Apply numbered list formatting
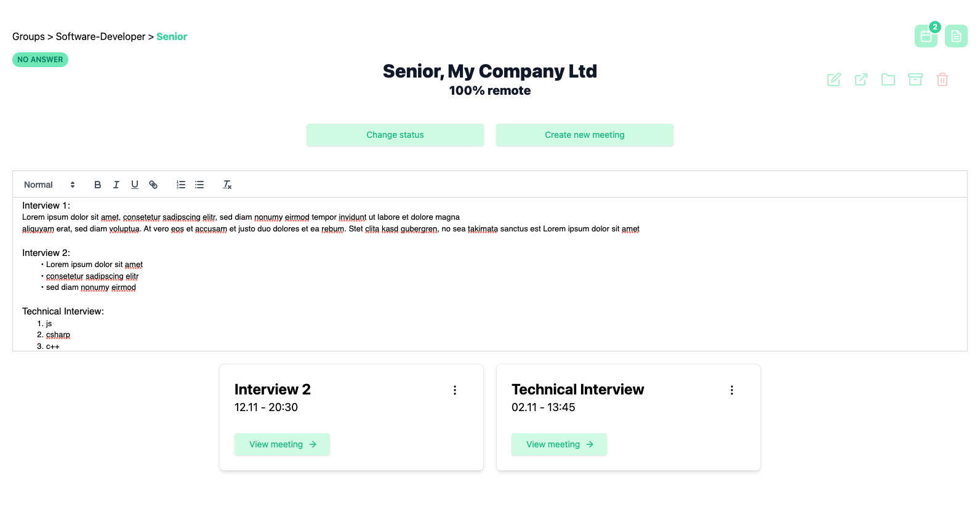This screenshot has width=980, height=520. point(181,185)
